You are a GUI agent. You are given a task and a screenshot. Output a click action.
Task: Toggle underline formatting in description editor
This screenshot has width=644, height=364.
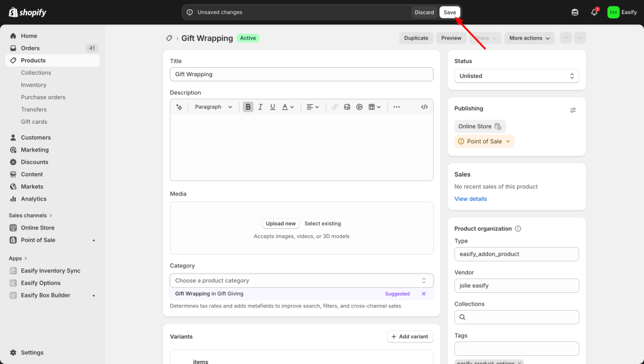click(272, 107)
